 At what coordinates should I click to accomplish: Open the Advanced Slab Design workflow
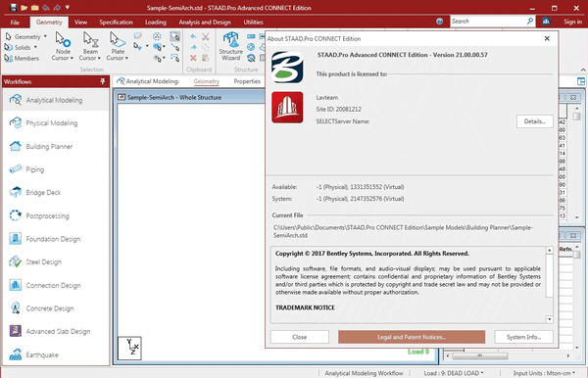[56, 331]
